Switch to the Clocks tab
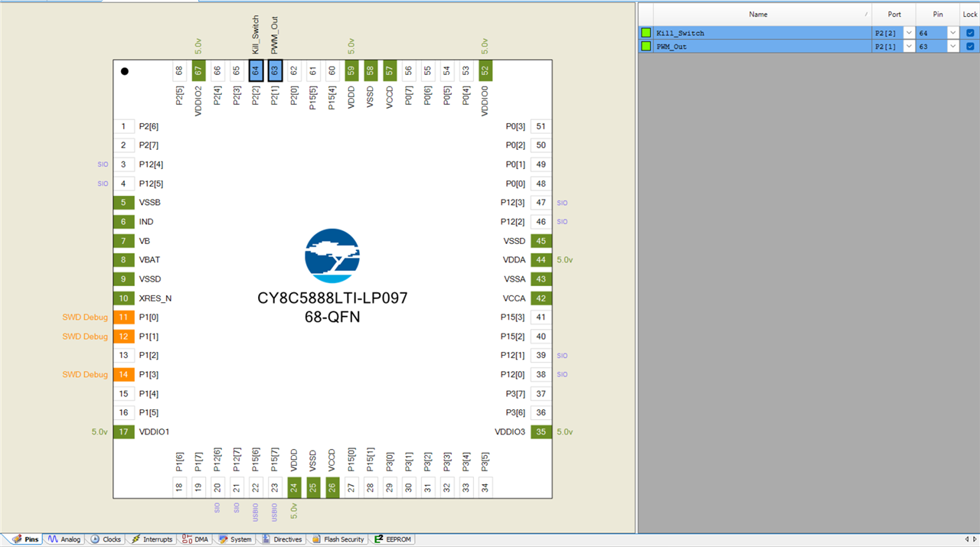Image resolution: width=980 pixels, height=547 pixels. [x=106, y=539]
